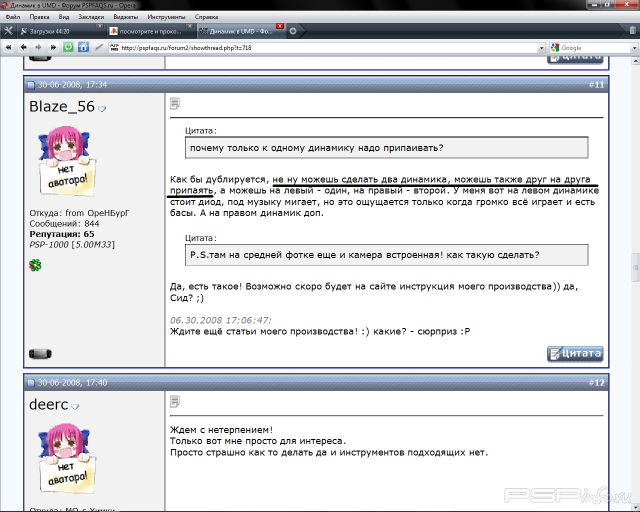Image resolution: width=640 pixels, height=512 pixels.
Task: Open post permalink #11
Action: pos(596,85)
